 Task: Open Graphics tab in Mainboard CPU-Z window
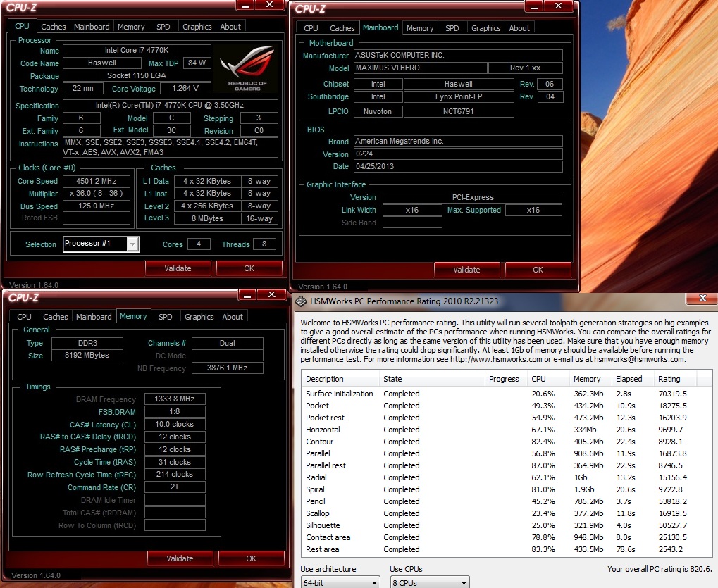(486, 28)
